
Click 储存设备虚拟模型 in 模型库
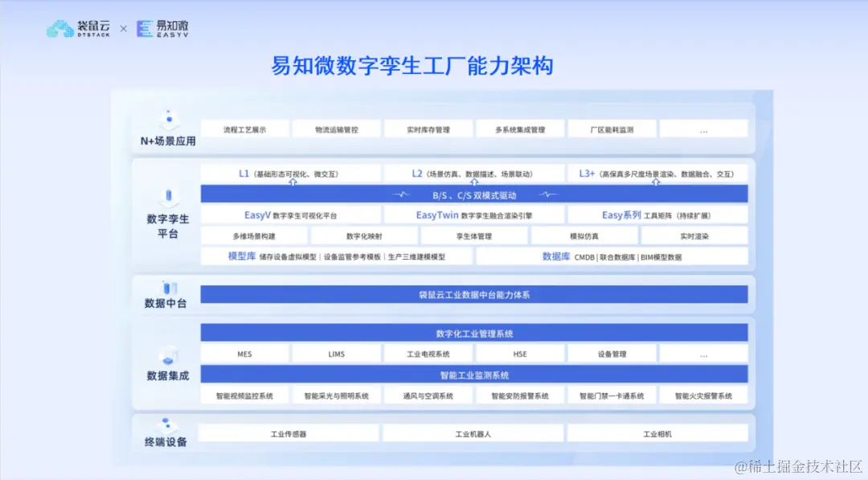click(288, 257)
